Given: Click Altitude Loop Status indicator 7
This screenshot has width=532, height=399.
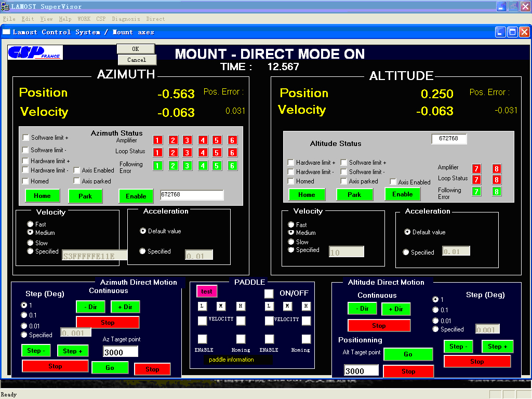Looking at the screenshot, I should point(476,179).
